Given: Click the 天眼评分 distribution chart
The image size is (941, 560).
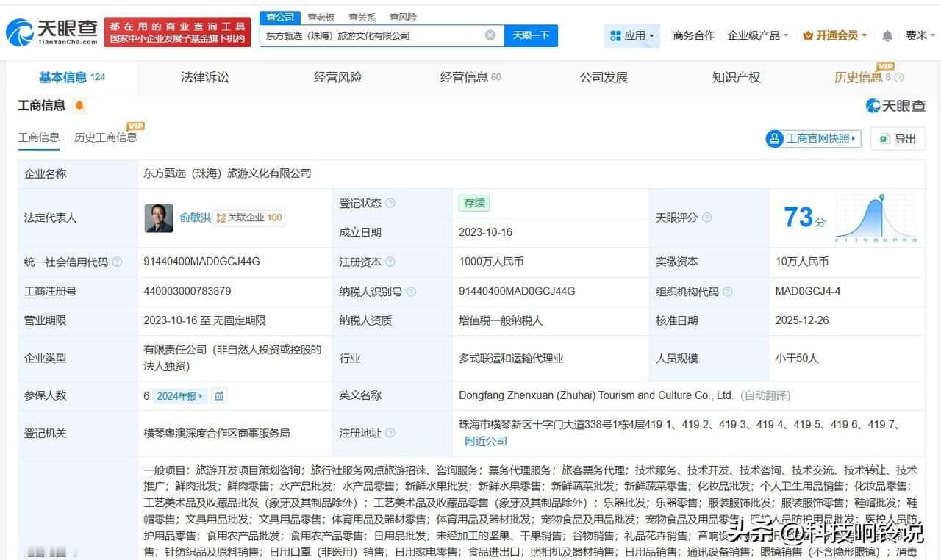Looking at the screenshot, I should [876, 218].
